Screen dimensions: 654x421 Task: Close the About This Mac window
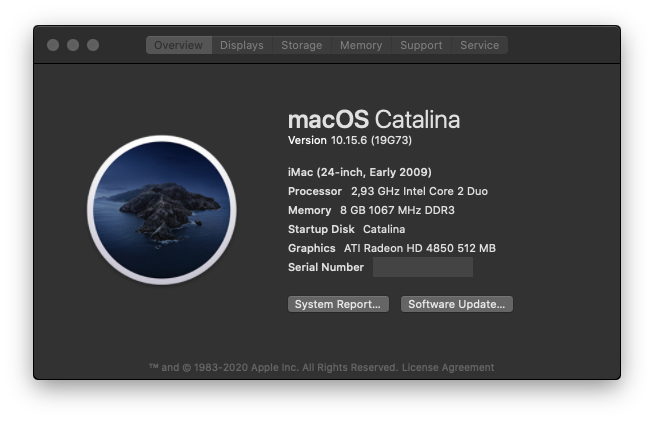click(53, 45)
